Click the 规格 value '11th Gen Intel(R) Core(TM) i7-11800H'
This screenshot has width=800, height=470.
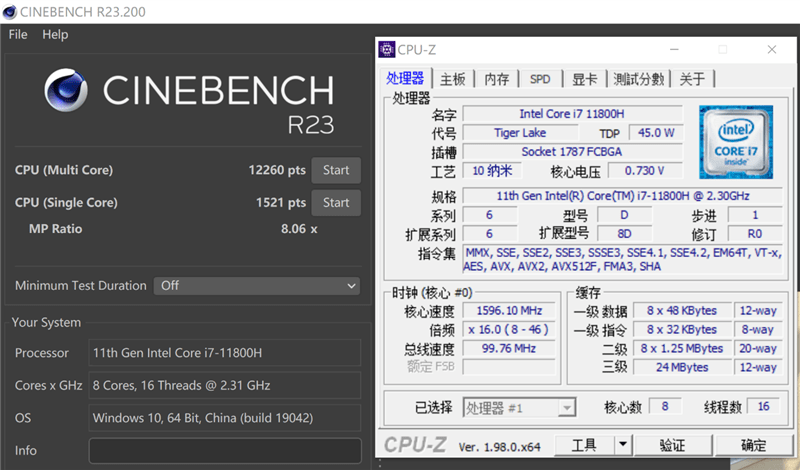click(622, 196)
